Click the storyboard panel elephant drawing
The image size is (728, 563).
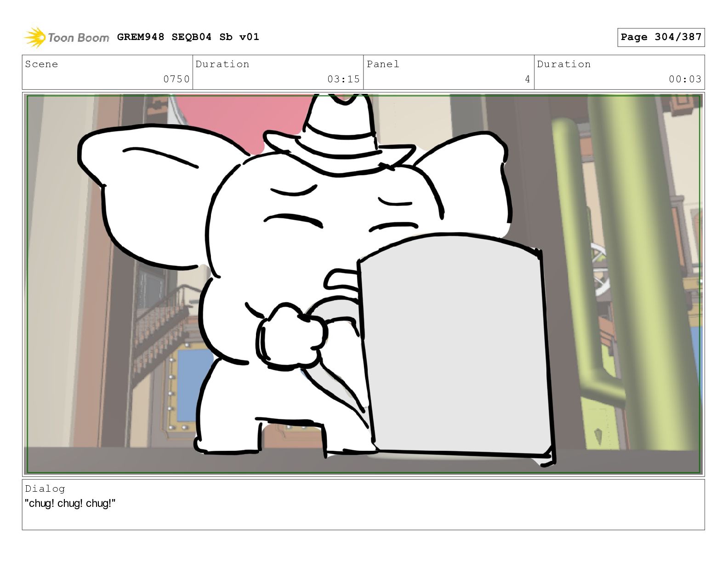(317, 281)
